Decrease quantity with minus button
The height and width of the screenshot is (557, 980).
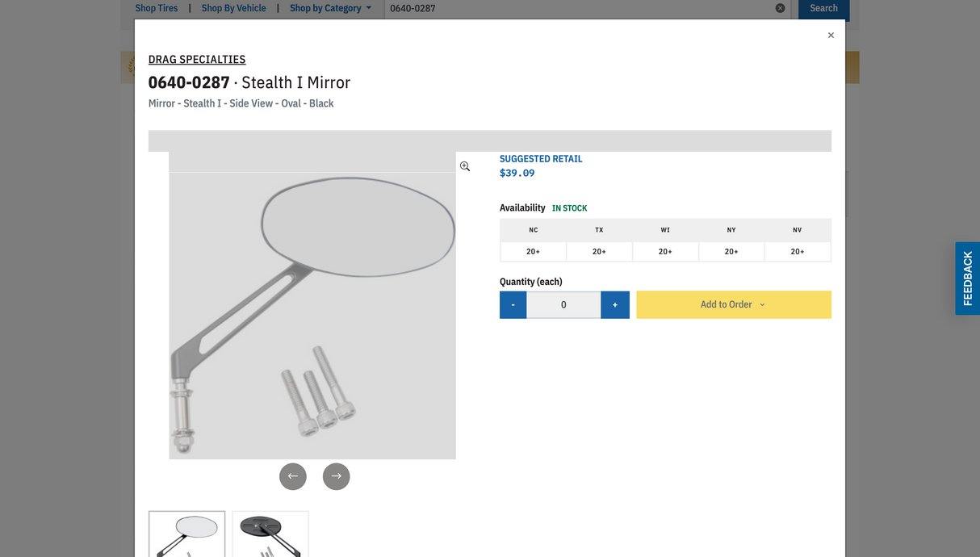(x=513, y=305)
